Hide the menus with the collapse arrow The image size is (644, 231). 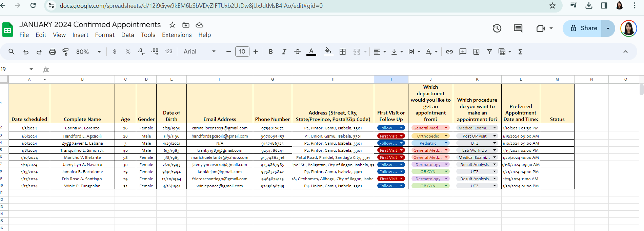pyautogui.click(x=625, y=52)
